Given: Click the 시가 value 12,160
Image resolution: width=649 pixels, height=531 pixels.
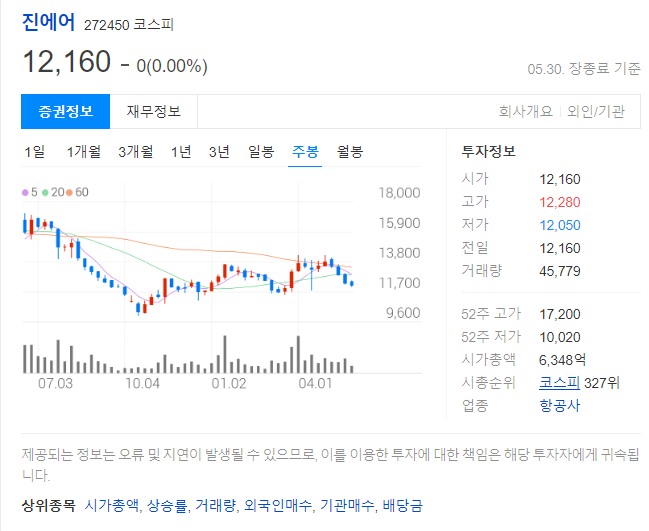Looking at the screenshot, I should (560, 179).
